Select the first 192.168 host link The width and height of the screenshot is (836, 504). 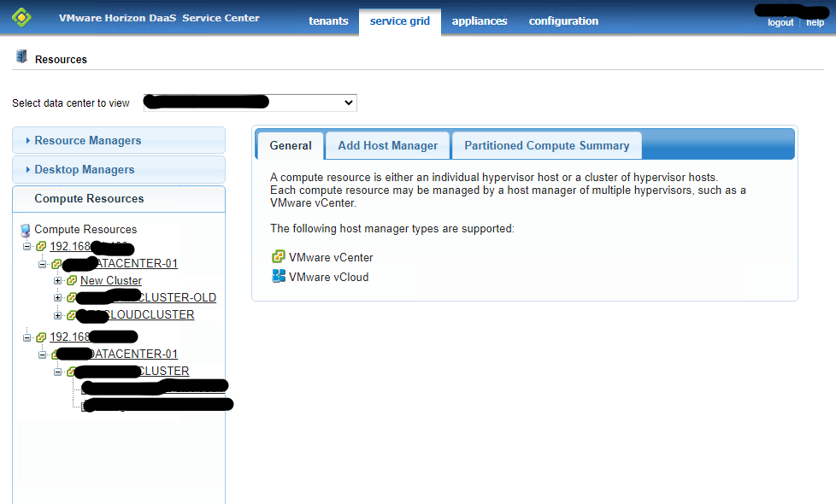[x=91, y=246]
